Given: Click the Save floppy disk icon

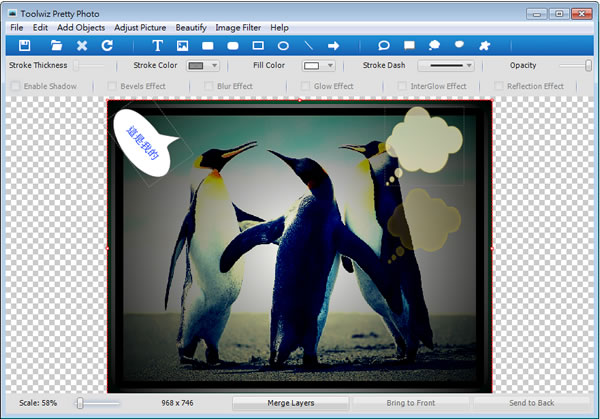Looking at the screenshot, I should click(25, 46).
